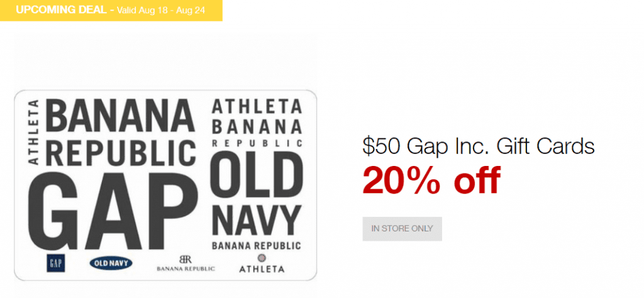Click the large BANANA REPUBLIC text on card

[x=120, y=132]
